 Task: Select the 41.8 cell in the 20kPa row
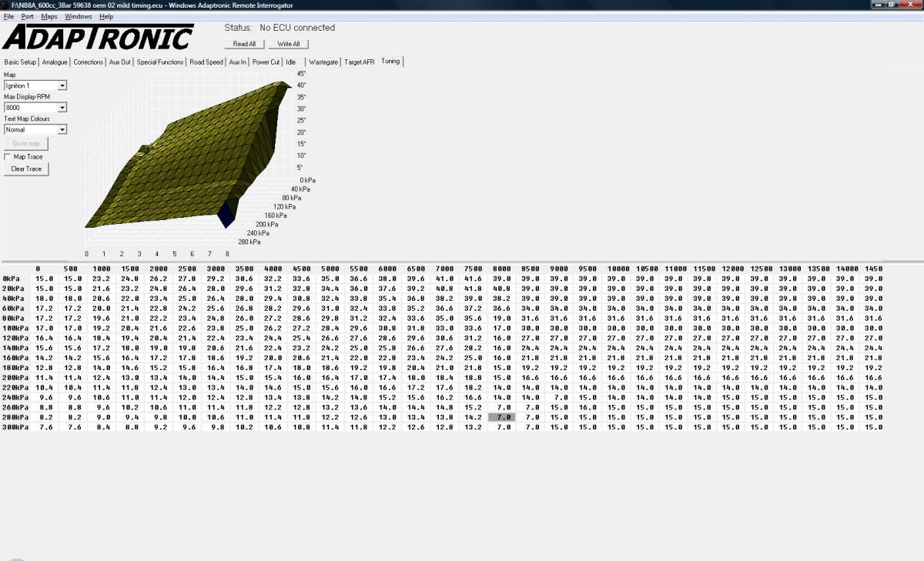click(474, 289)
